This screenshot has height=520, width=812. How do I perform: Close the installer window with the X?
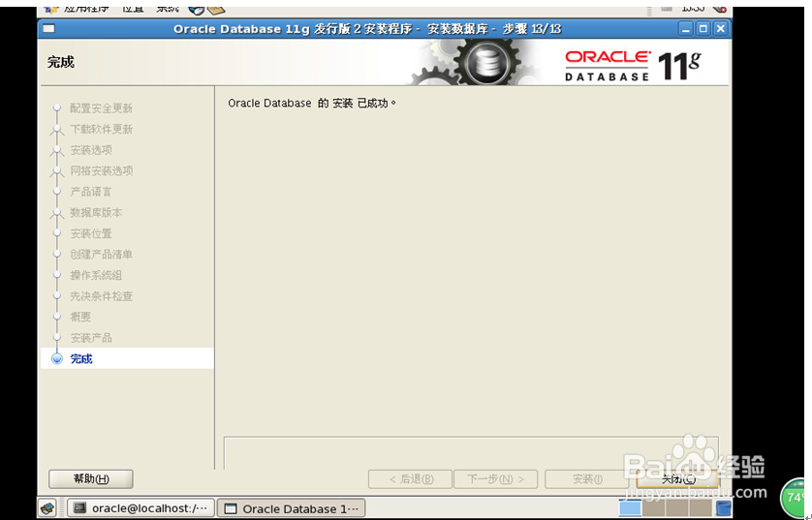point(720,29)
